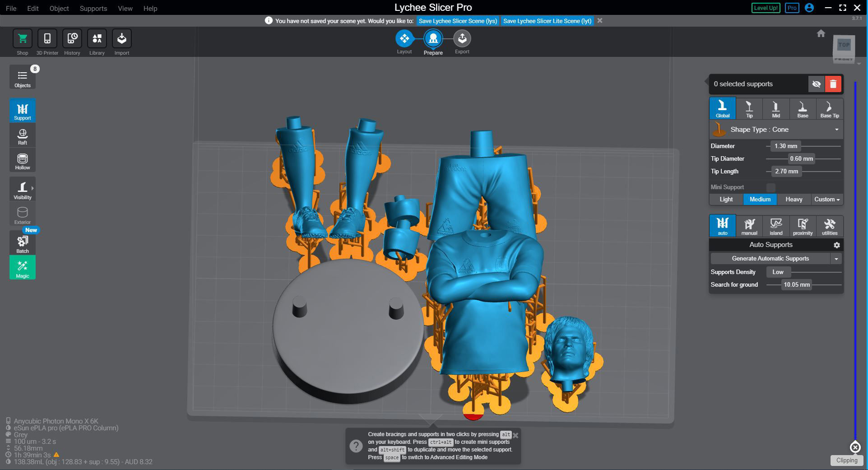Viewport: 868px width, 470px height.
Task: Enable the Mini Support checkbox
Action: [771, 187]
